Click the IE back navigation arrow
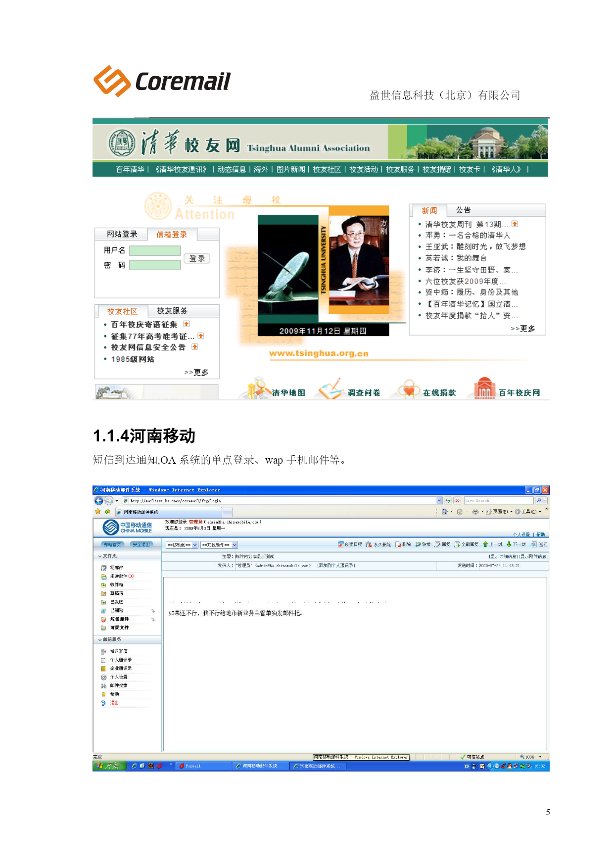Viewport: 614px width, 868px height. [x=98, y=500]
